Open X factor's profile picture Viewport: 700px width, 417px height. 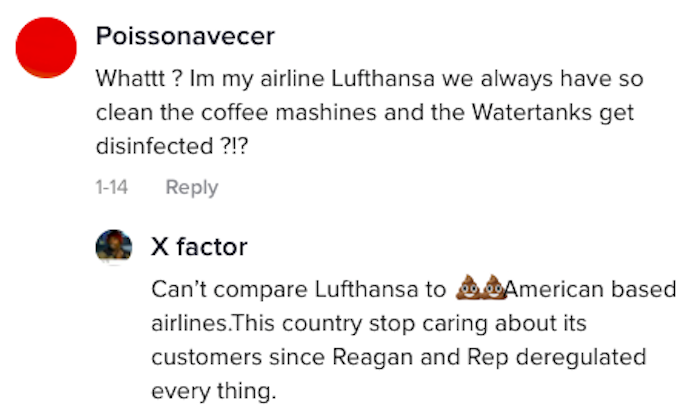[x=114, y=247]
